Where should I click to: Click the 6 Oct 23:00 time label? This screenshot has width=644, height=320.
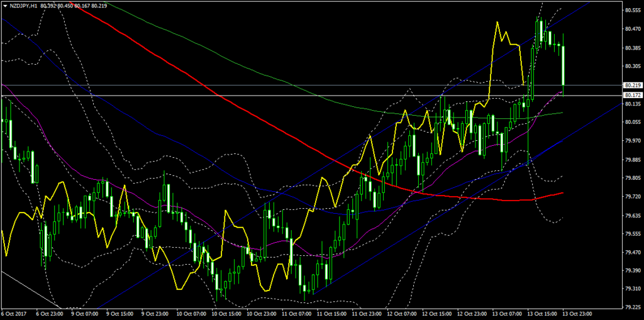click(49, 314)
